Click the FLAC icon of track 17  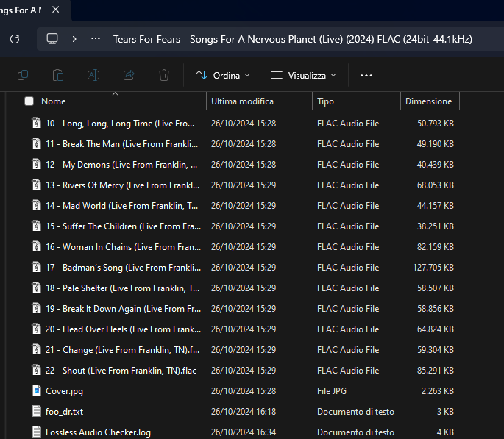tap(37, 267)
